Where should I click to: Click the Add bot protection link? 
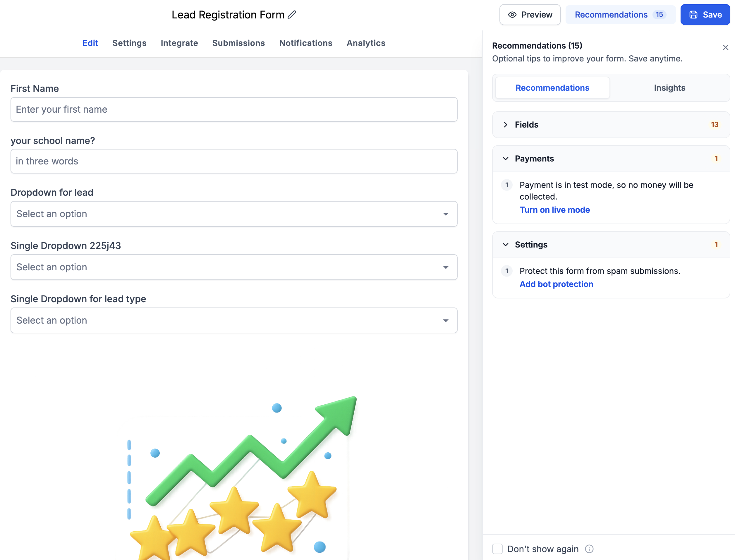point(556,284)
